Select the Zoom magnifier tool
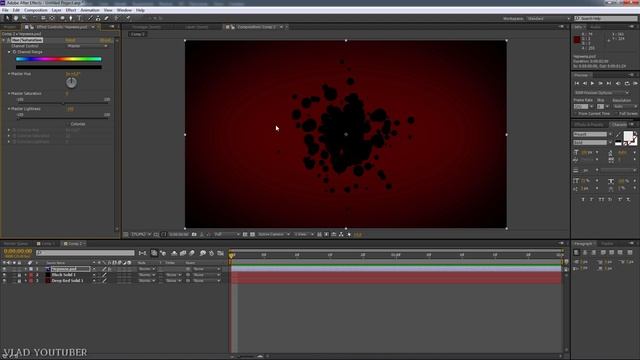The image size is (640, 360). 24,18
